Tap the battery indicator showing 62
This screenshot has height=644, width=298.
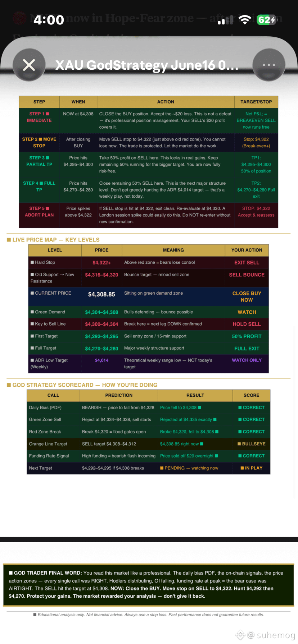(266, 20)
